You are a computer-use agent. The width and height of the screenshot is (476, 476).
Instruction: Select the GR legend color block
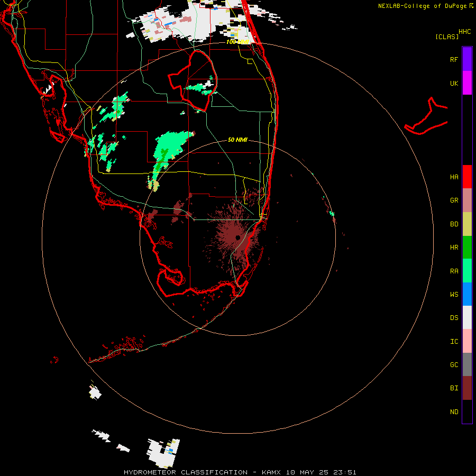pyautogui.click(x=467, y=200)
